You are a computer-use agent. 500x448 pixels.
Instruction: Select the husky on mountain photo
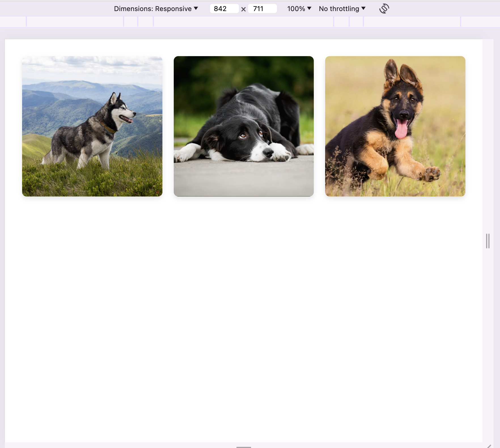92,126
